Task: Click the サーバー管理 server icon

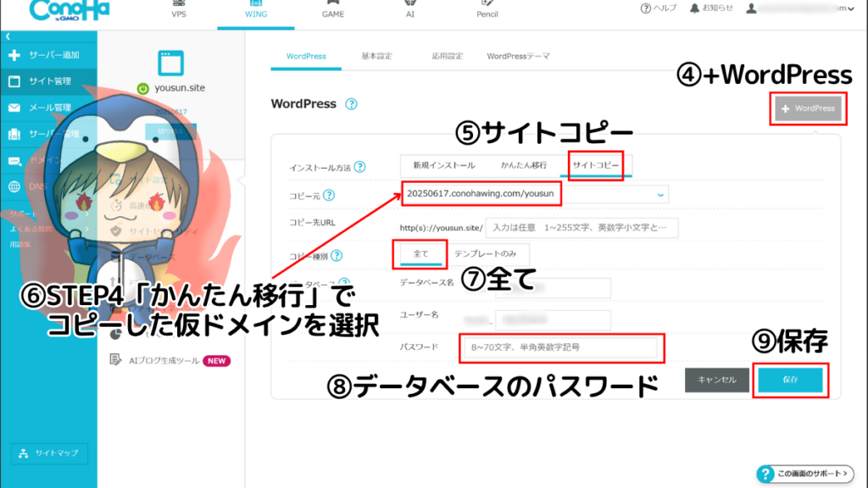Action: 14,134
